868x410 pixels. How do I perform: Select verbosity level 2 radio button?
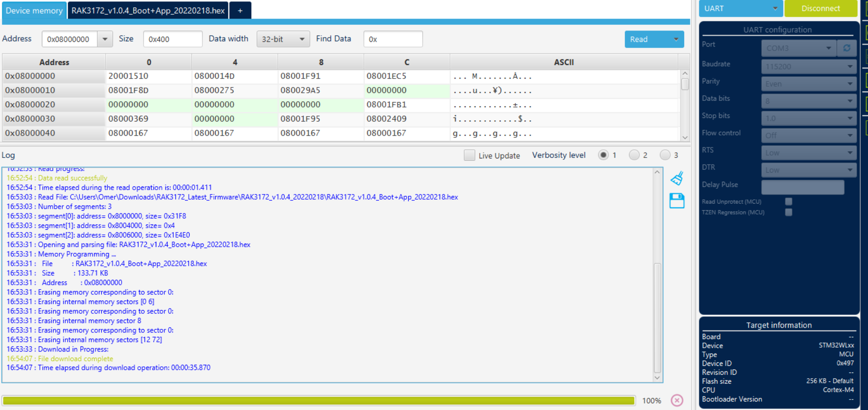(634, 155)
